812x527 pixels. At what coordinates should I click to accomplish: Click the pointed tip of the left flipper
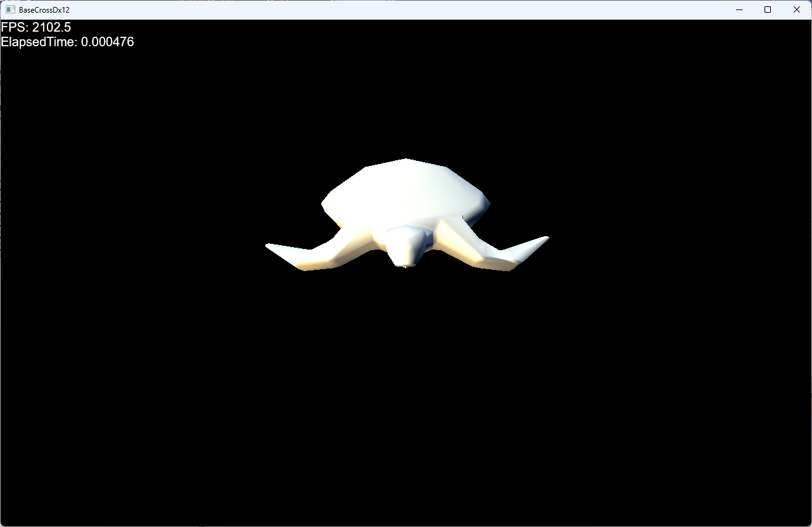269,245
